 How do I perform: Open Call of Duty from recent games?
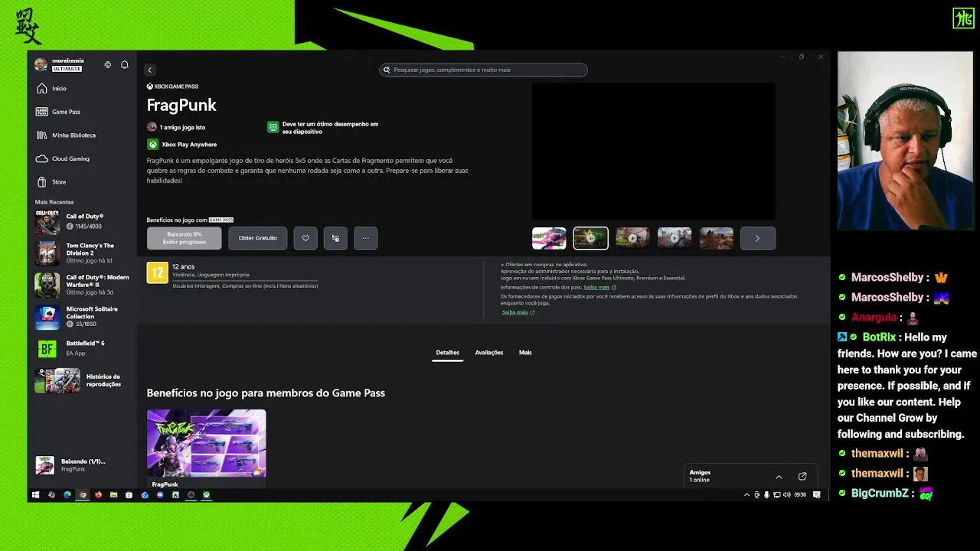point(82,222)
